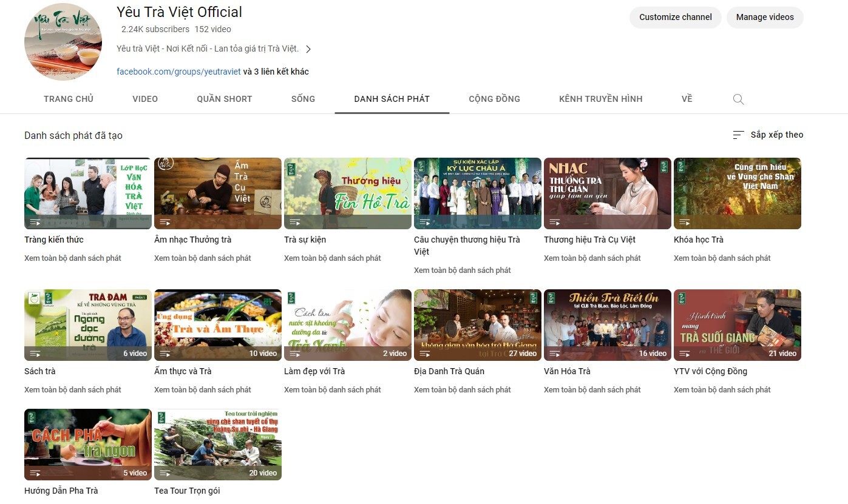Expand channel description with the chevron arrow
848x504 pixels.
click(308, 49)
